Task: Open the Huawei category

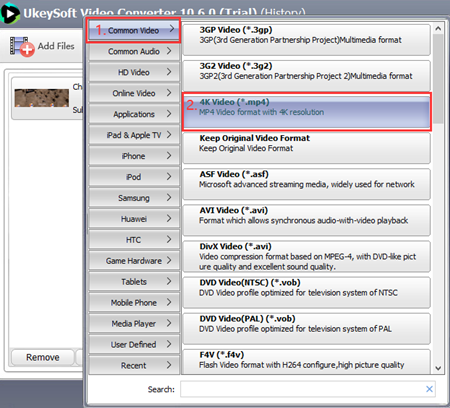Action: click(134, 219)
